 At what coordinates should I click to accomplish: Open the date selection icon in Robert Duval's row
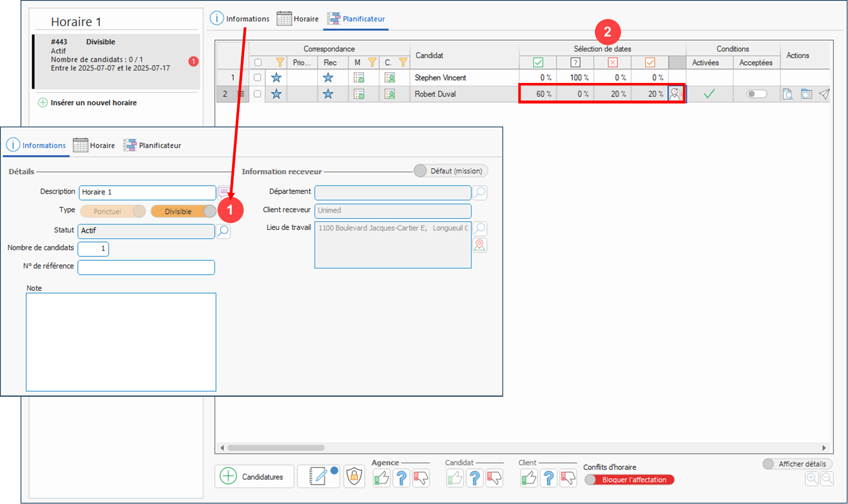pyautogui.click(x=676, y=94)
